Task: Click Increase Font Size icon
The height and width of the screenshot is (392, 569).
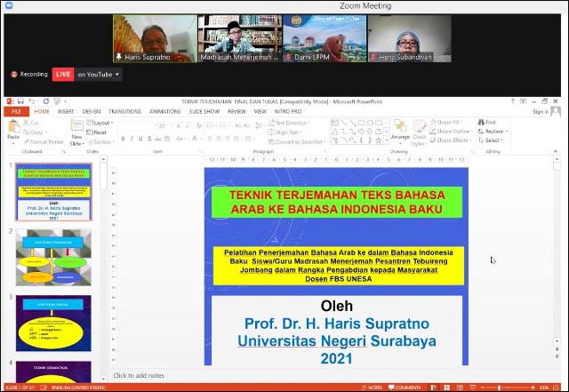Action: click(x=179, y=125)
